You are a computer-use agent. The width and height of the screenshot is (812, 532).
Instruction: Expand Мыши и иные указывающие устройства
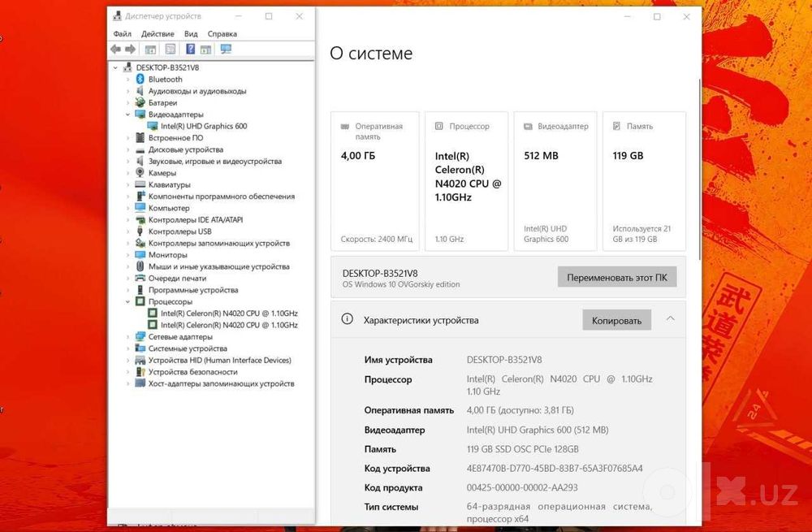128,266
